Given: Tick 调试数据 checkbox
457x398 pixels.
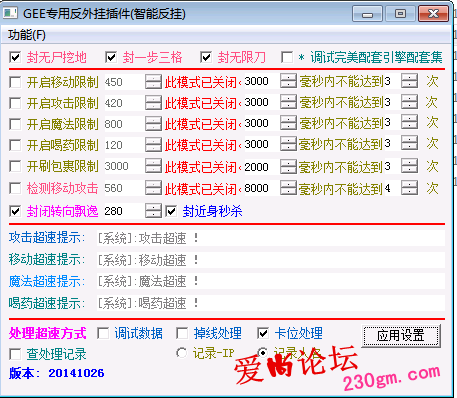Looking at the screenshot, I should click(103, 333).
